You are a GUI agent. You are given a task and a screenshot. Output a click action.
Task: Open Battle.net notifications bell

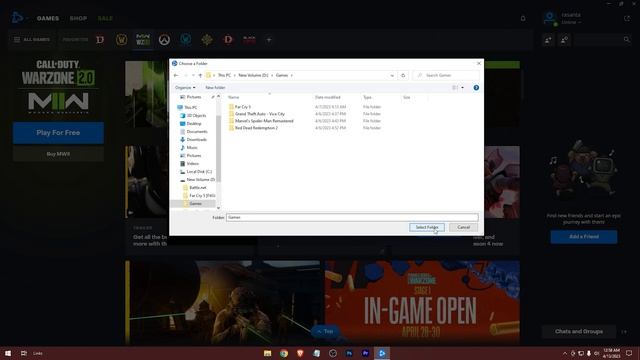tap(523, 18)
